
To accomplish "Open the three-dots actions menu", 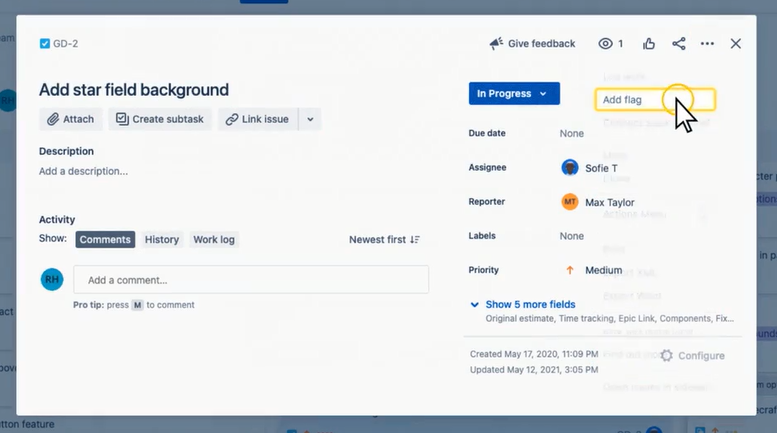I will (x=707, y=44).
